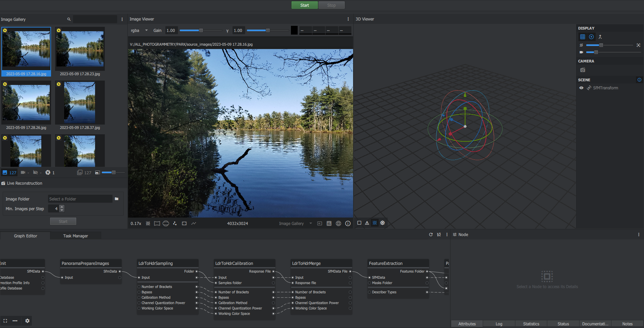Click the Gain value field
The width and height of the screenshot is (644, 328).
tap(171, 31)
